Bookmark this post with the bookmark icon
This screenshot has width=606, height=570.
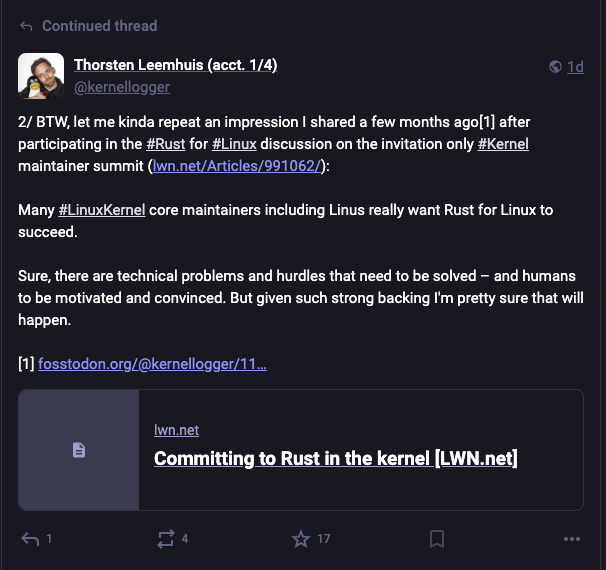[437, 539]
